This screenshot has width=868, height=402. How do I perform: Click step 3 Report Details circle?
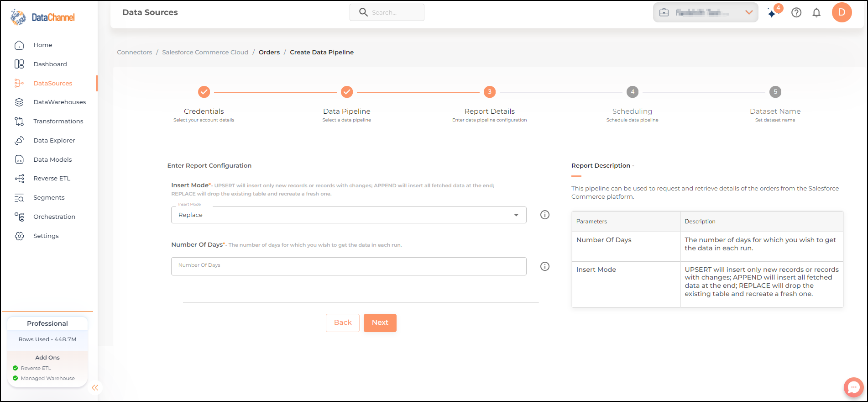pos(490,92)
